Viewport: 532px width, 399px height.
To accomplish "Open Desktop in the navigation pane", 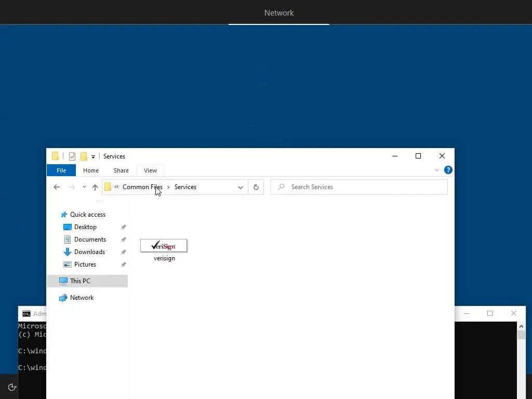I will point(85,227).
